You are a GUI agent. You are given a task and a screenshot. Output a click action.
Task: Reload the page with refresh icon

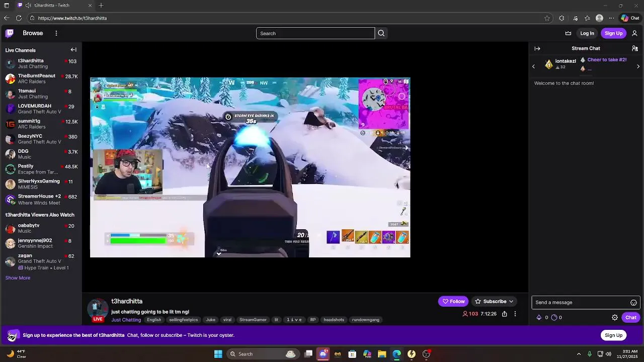(x=19, y=18)
